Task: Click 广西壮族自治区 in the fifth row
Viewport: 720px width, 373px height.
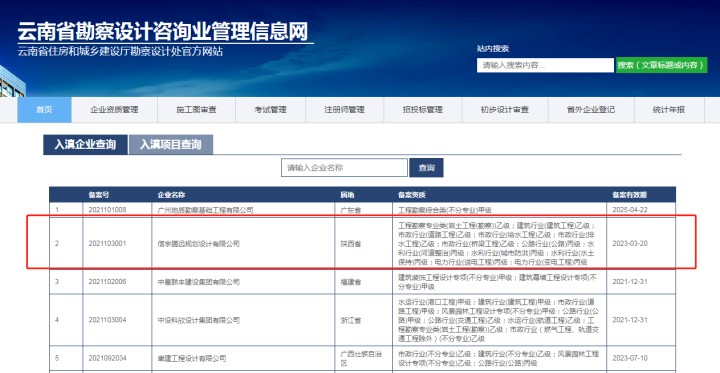Action: 361,358
